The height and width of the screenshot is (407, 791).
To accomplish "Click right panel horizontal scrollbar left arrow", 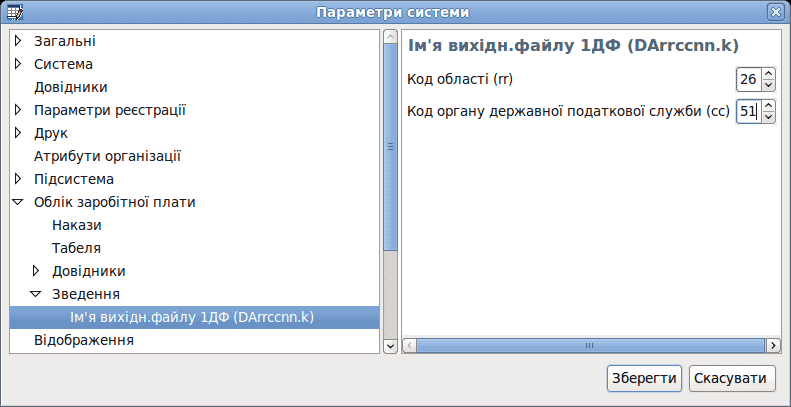I will point(410,346).
